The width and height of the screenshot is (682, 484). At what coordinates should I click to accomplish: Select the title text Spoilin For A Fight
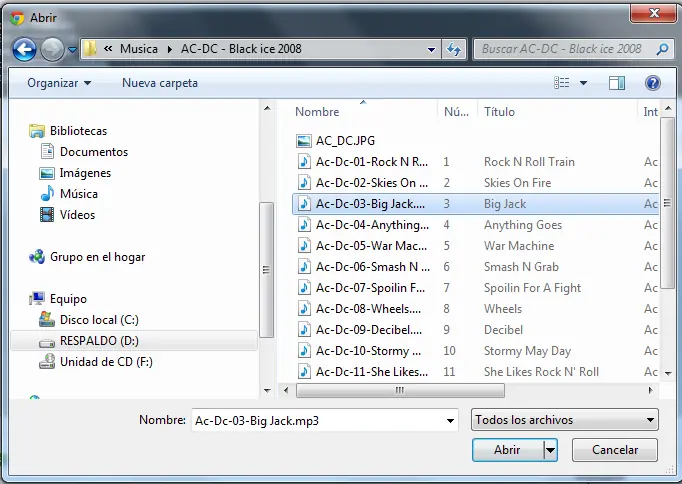pos(532,288)
